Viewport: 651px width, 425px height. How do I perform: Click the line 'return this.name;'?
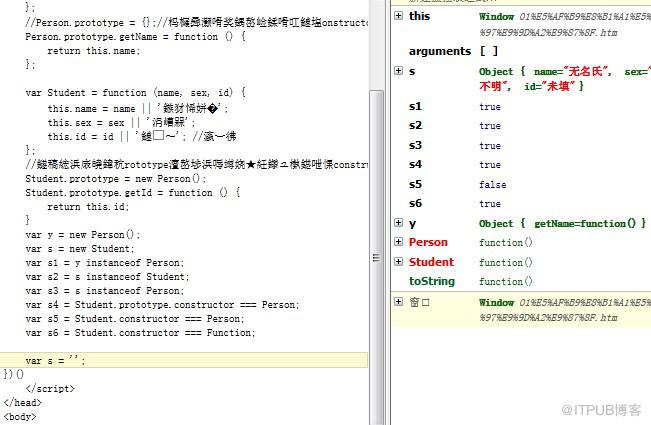(x=93, y=51)
